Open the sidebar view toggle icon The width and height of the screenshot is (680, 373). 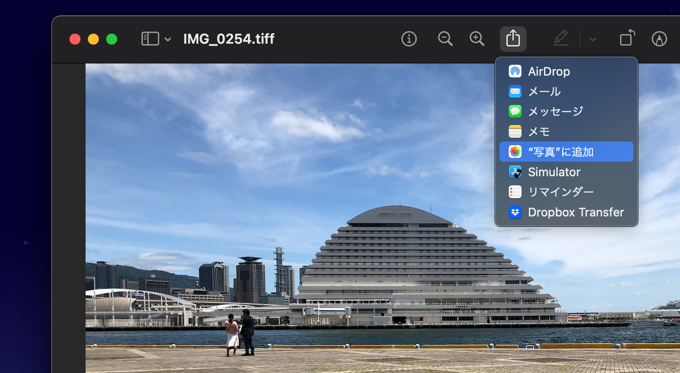(150, 39)
